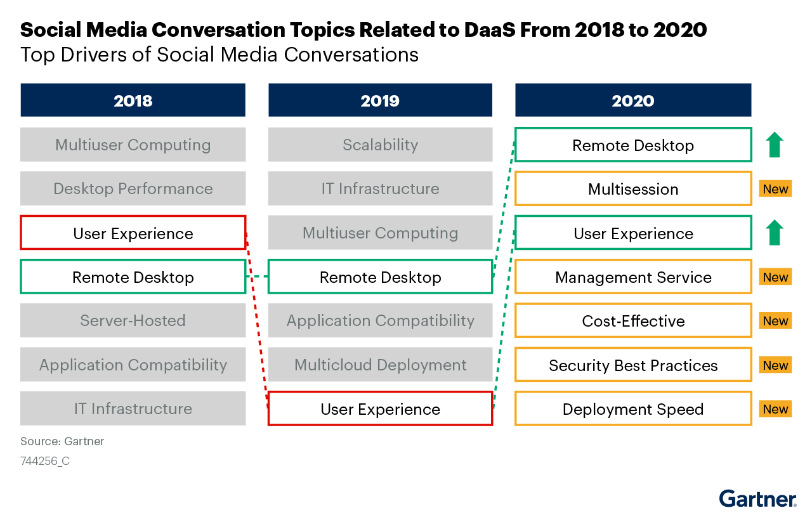Click the green up arrow beside Remote Desktop
812x515 pixels.
(775, 145)
